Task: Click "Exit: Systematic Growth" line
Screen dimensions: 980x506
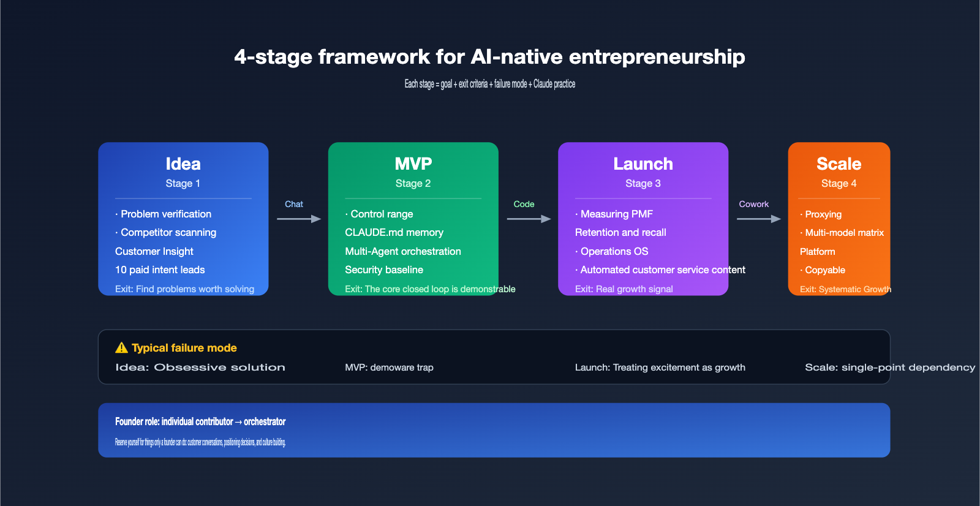Action: coord(845,289)
